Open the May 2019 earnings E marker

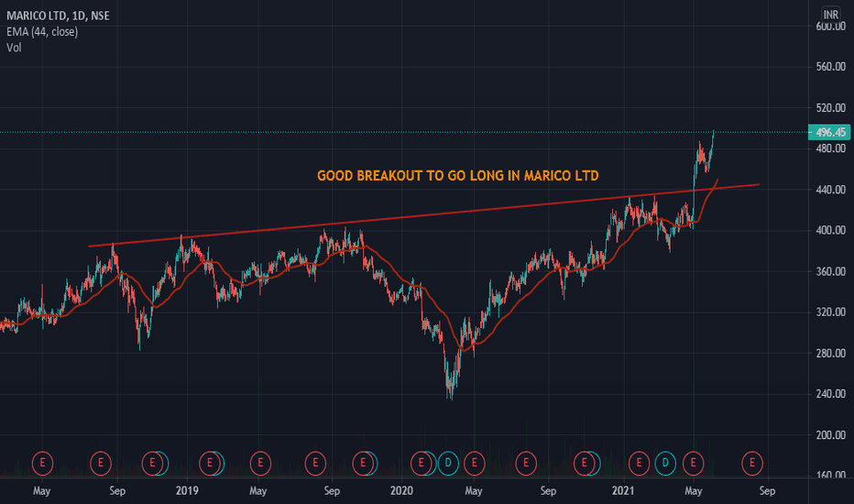tap(260, 464)
